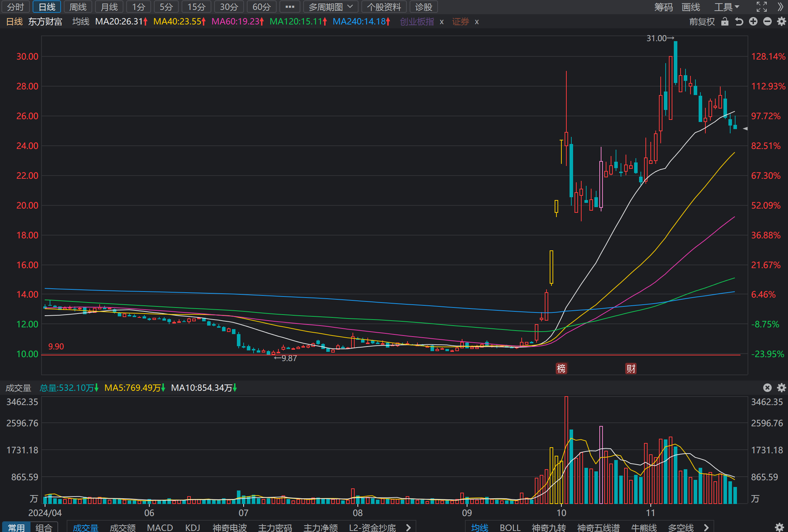Screen dimensions: 788x532
Task: Switch main overlay to 神奇五线谱
Action: coord(598,528)
